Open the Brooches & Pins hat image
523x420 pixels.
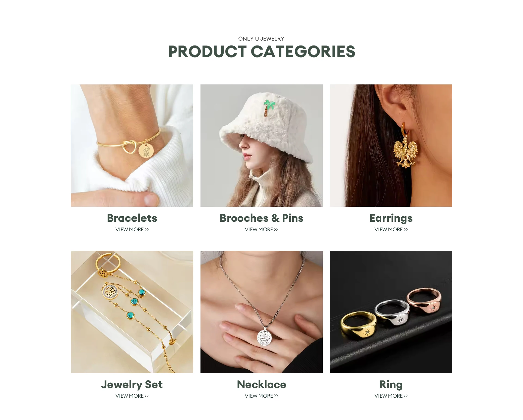click(261, 145)
